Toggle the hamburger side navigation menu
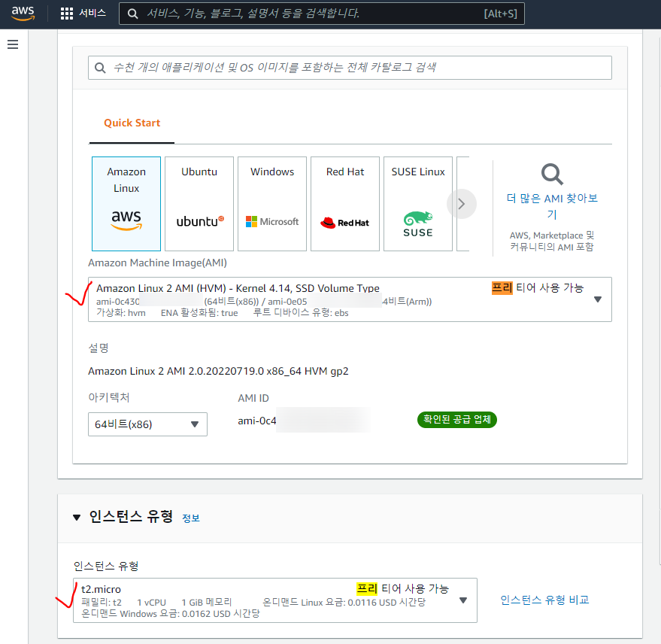Image resolution: width=661 pixels, height=644 pixels. tap(13, 44)
